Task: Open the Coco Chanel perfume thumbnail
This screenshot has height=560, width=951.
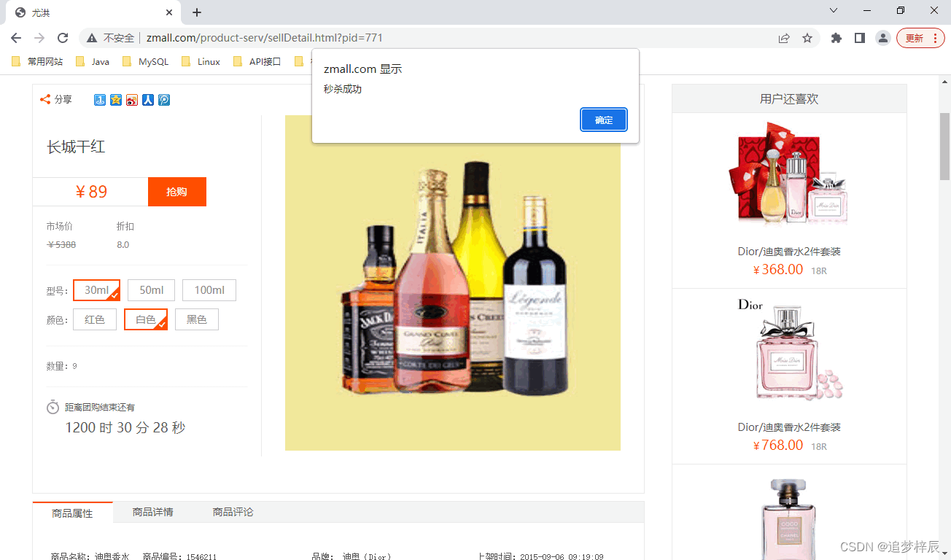Action: pos(789,519)
